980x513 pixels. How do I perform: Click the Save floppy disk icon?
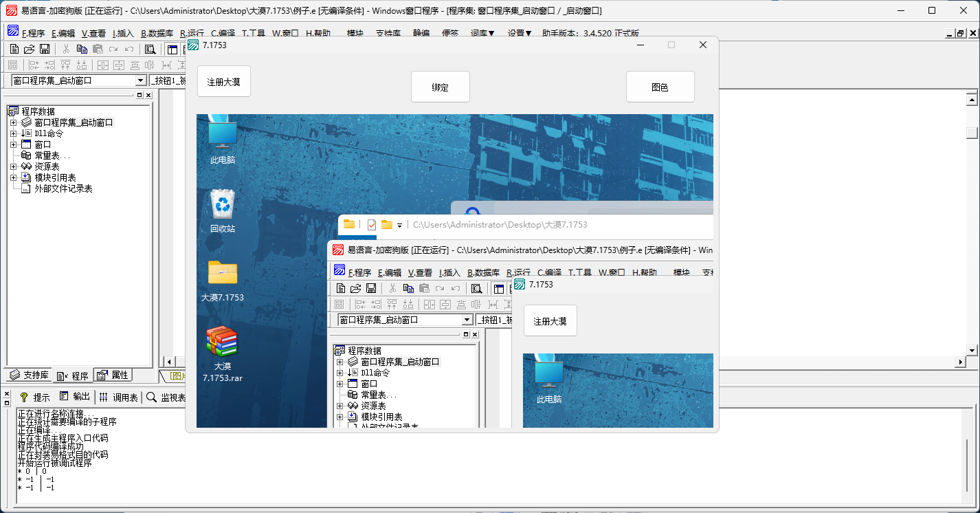pyautogui.click(x=45, y=49)
